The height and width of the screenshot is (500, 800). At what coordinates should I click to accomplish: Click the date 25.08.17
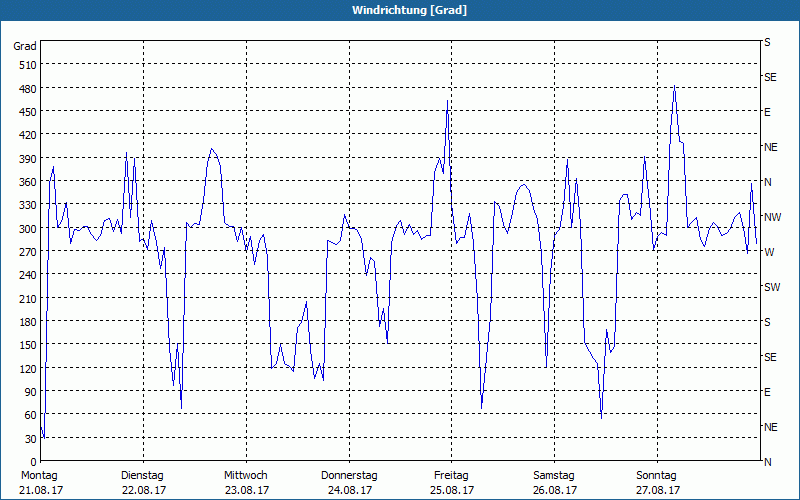click(453, 490)
